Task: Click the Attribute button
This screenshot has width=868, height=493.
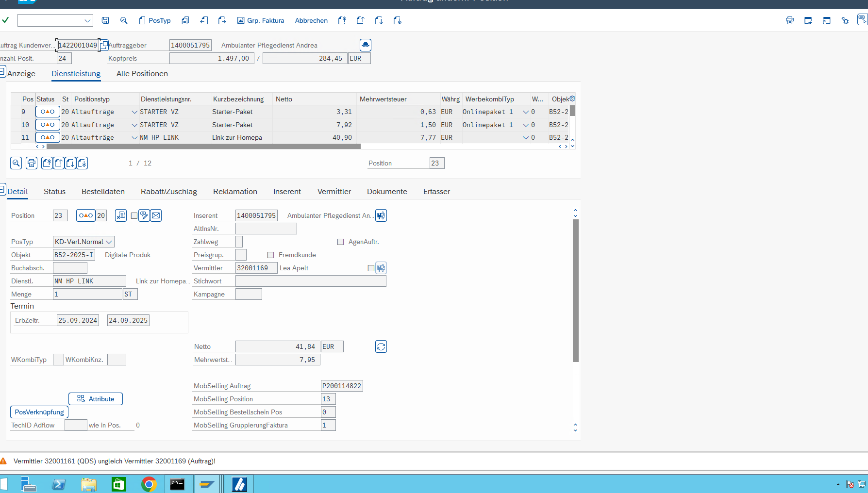Action: [x=96, y=399]
